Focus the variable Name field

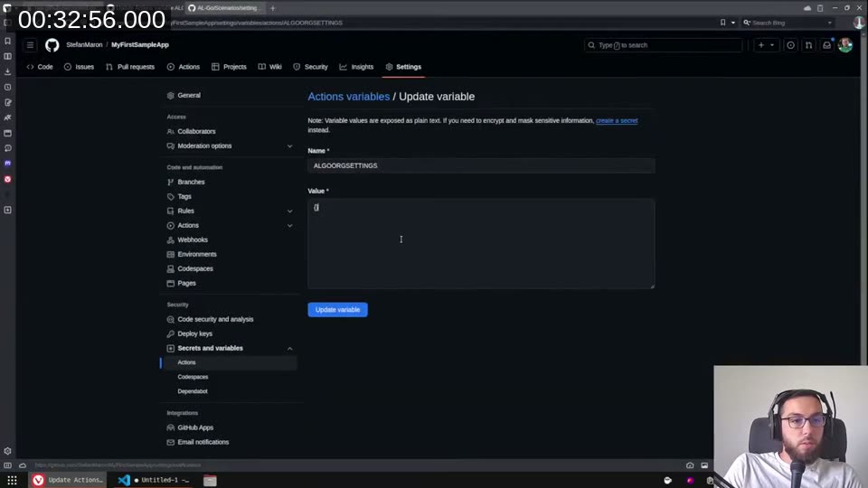click(x=481, y=165)
